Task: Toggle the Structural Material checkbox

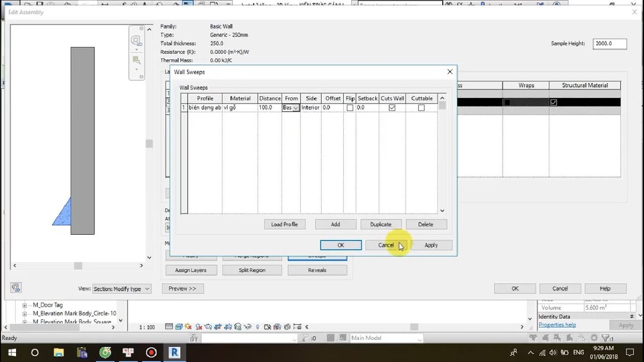Action: pos(554,102)
